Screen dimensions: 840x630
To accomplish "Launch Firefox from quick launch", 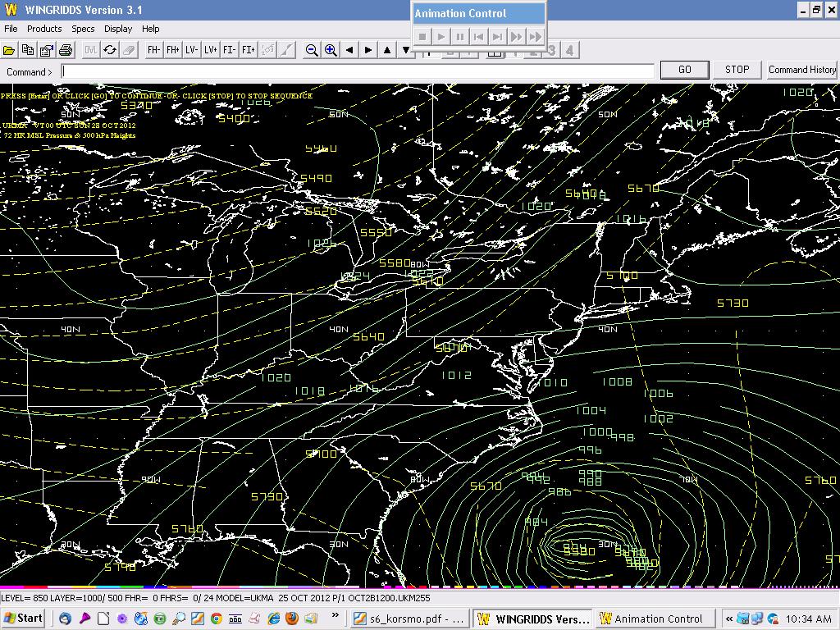I will pyautogui.click(x=292, y=619).
